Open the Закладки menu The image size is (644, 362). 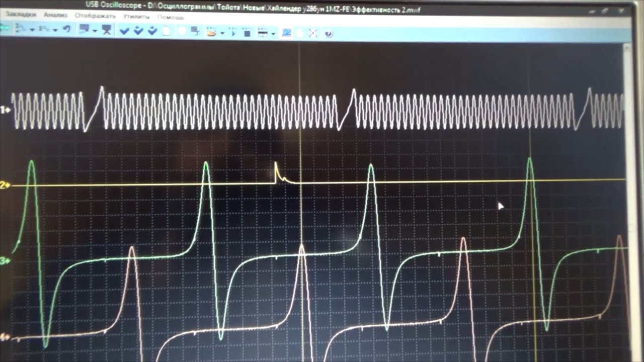point(22,15)
